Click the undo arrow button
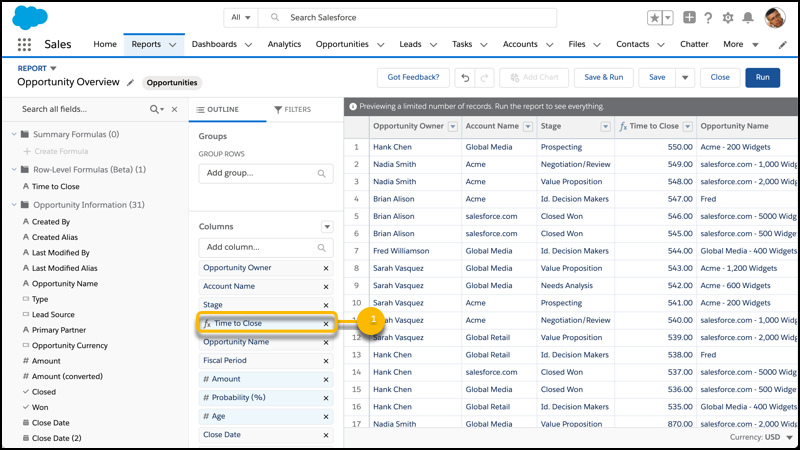Screen dimensions: 800x450 click(465, 78)
